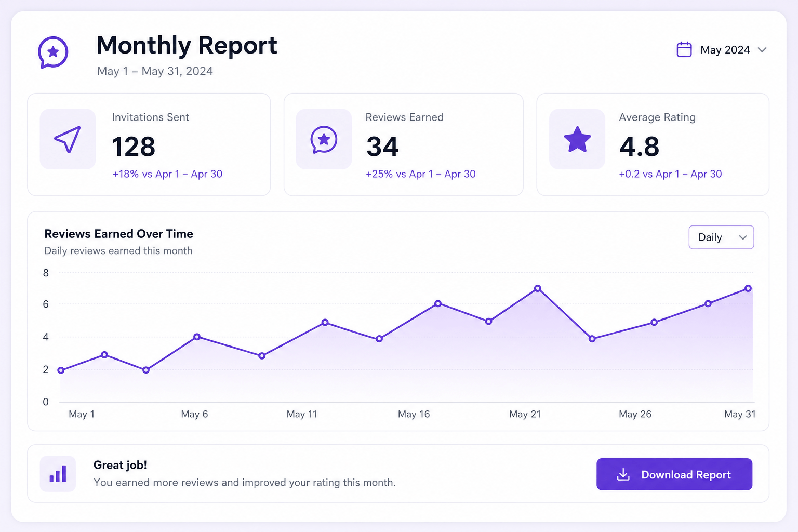
Task: Select the chart data point above May 21
Action: click(x=538, y=288)
